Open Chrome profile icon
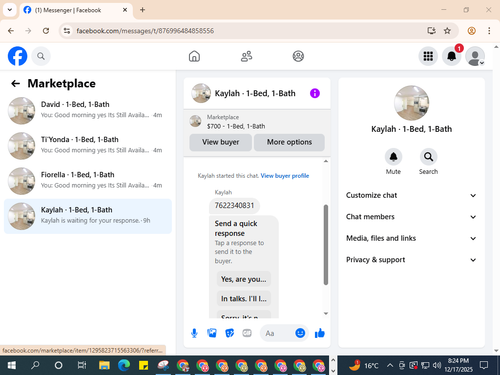The width and height of the screenshot is (500, 375). (x=471, y=31)
